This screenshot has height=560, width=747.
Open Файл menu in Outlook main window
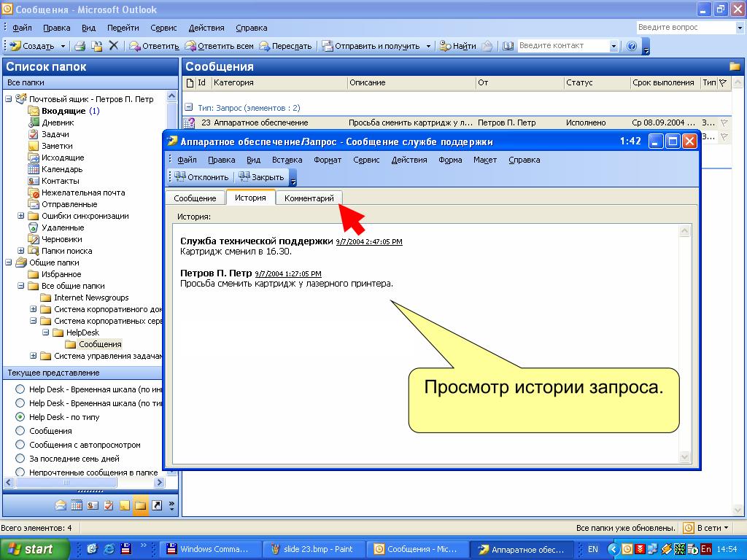click(x=22, y=28)
